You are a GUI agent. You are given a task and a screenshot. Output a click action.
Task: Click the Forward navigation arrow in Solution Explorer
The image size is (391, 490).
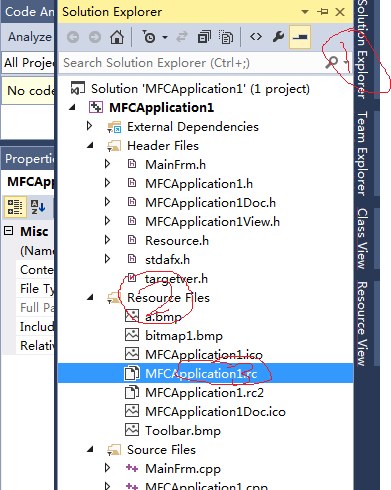click(95, 37)
